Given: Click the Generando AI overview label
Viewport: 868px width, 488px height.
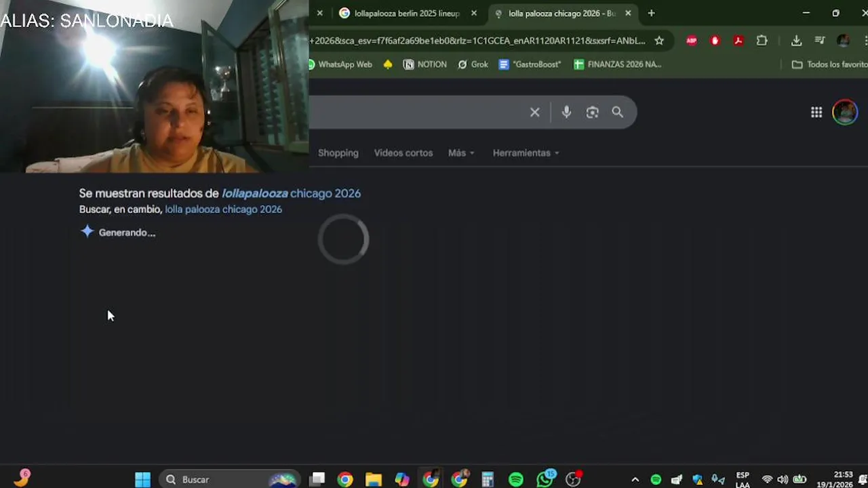Looking at the screenshot, I should pos(127,232).
